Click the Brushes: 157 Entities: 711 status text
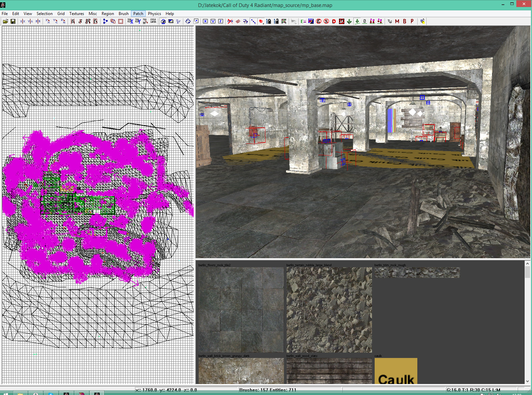Viewport: 532px width, 395px height. [268, 390]
